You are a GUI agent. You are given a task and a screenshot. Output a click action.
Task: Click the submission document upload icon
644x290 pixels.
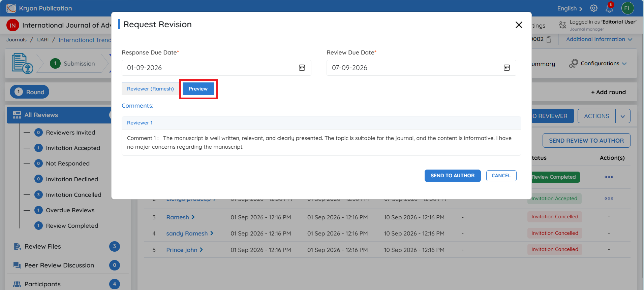22,63
